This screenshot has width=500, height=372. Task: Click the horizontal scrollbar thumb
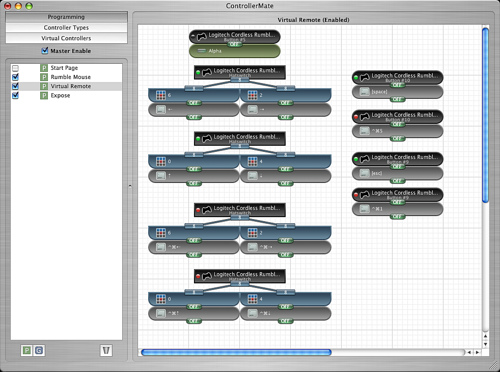point(236,352)
